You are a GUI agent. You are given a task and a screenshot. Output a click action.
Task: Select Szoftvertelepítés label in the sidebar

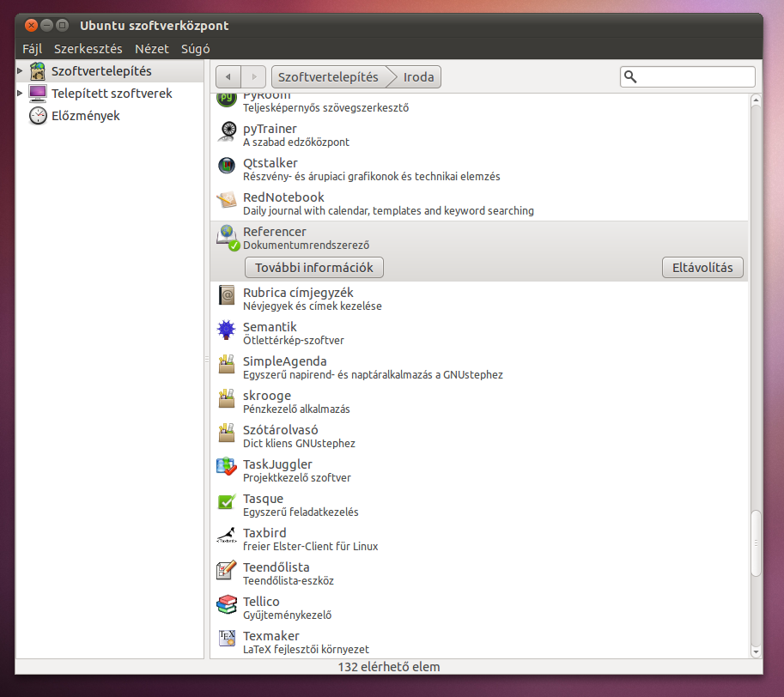[x=101, y=71]
